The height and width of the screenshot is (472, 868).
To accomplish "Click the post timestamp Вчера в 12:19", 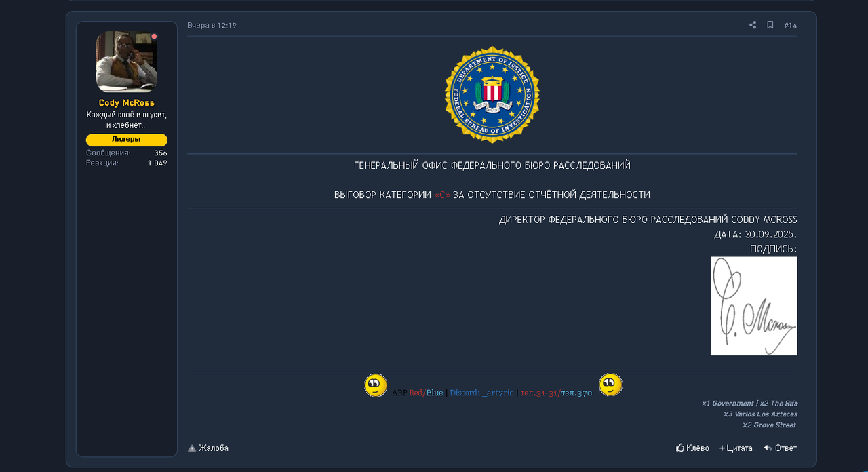I will (212, 26).
